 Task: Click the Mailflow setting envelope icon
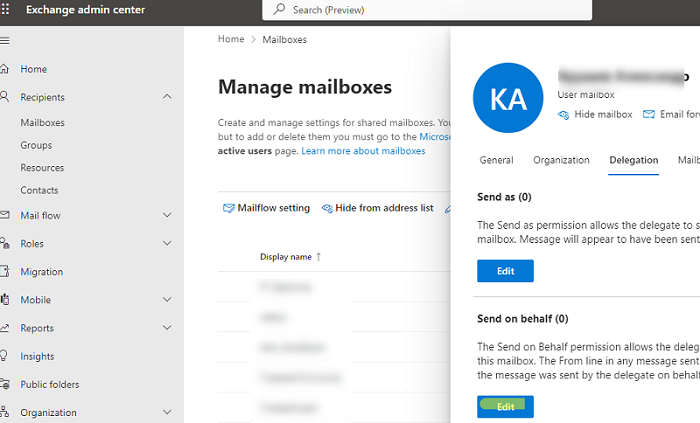[229, 208]
